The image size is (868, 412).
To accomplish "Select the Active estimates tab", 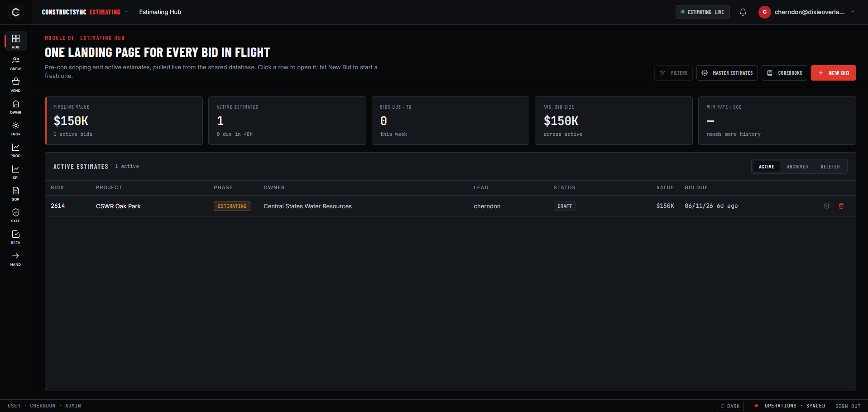I will pos(766,167).
